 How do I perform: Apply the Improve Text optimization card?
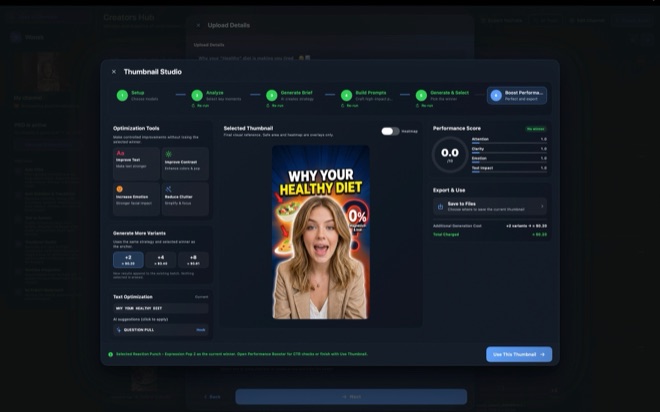pos(136,164)
